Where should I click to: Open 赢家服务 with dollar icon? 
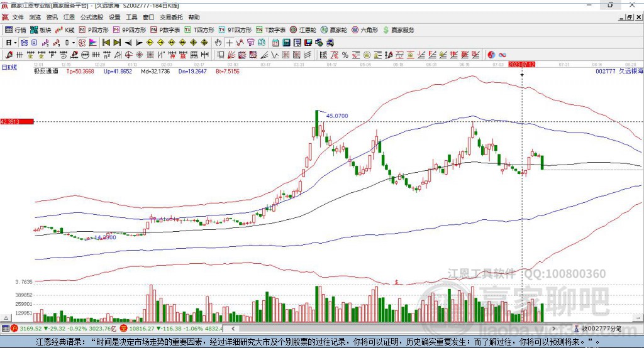click(398, 30)
